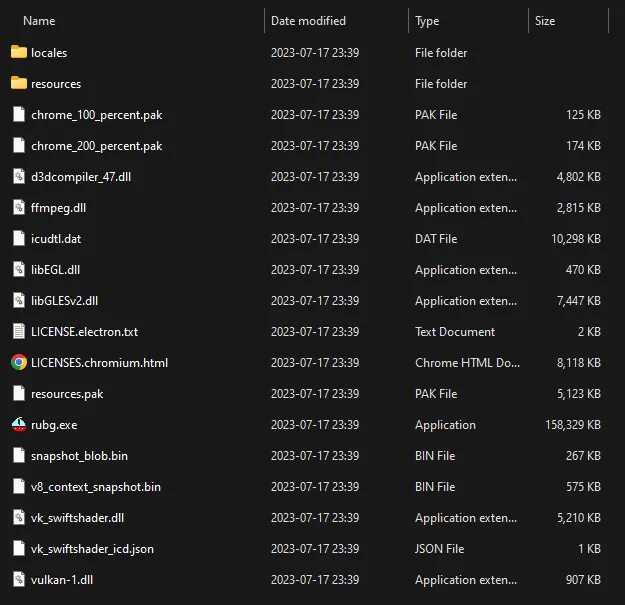Select the rubg.exe file name
The image size is (625, 605).
coord(54,425)
